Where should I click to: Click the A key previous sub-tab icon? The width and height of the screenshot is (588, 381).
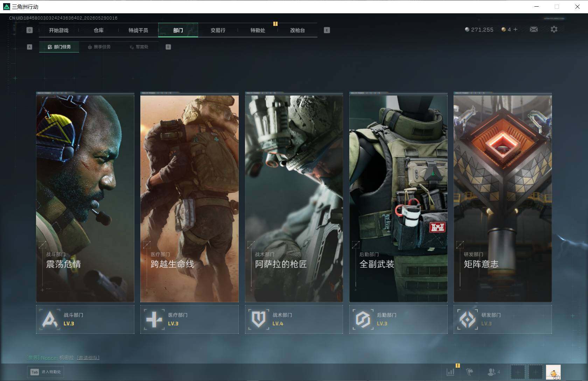29,47
